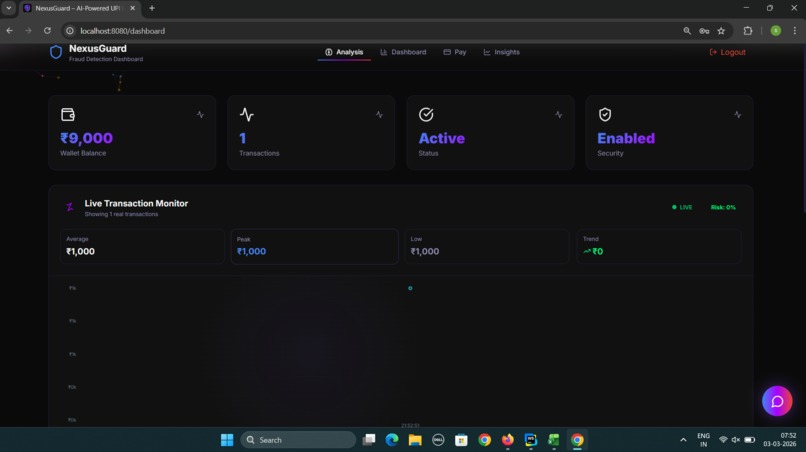Viewport: 806px width, 452px height.
Task: Click the browser forward arrow
Action: (x=28, y=31)
